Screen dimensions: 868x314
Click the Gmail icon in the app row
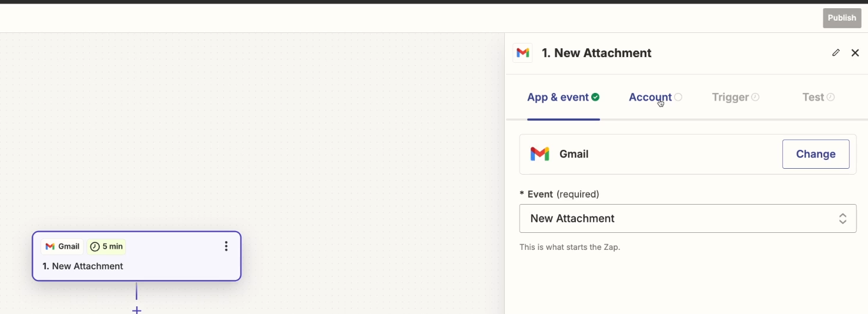click(539, 154)
